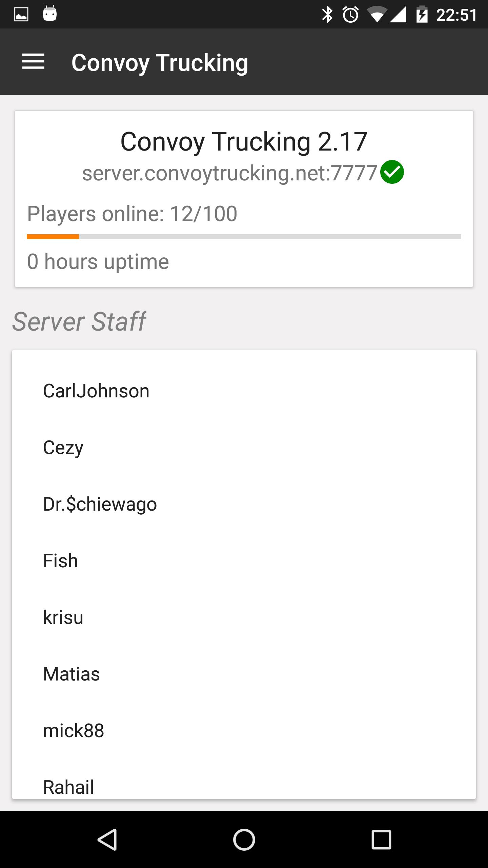The width and height of the screenshot is (488, 868).
Task: Tap the green server online checkmark
Action: (x=392, y=172)
